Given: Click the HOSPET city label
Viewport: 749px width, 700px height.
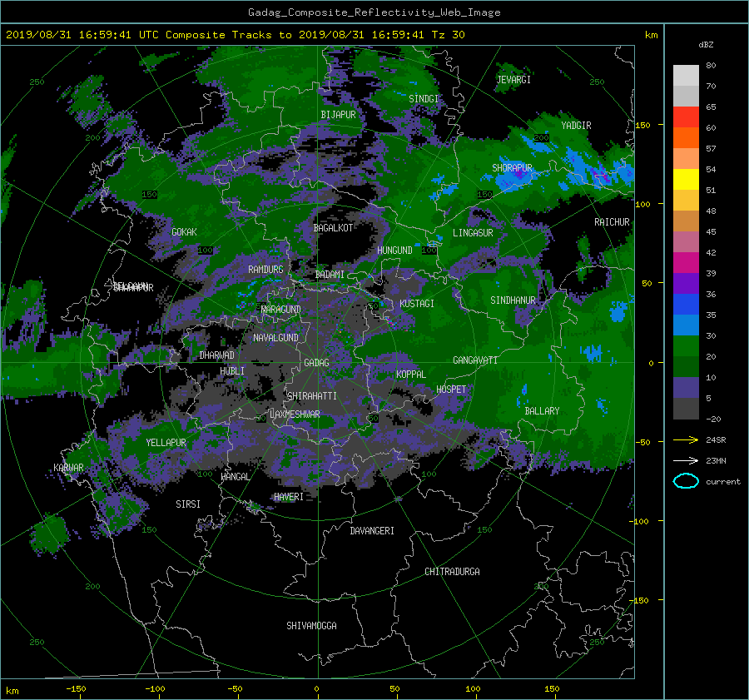Looking at the screenshot, I should (451, 390).
